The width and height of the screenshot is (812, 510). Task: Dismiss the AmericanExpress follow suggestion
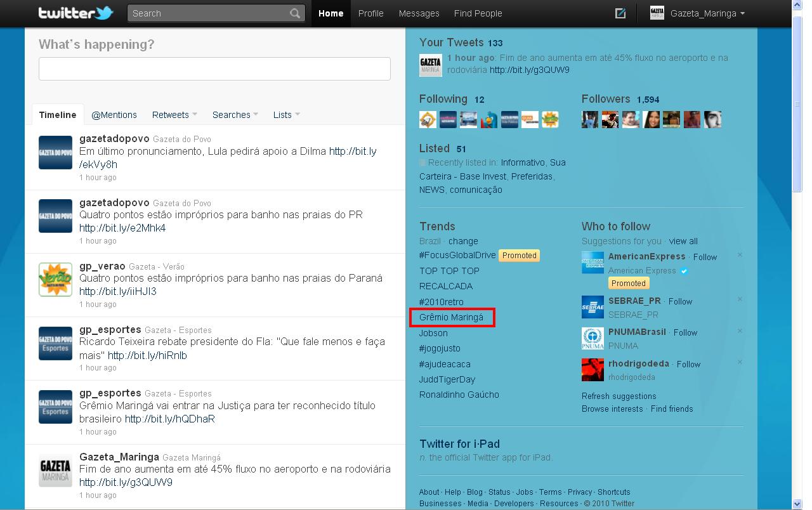click(x=740, y=255)
